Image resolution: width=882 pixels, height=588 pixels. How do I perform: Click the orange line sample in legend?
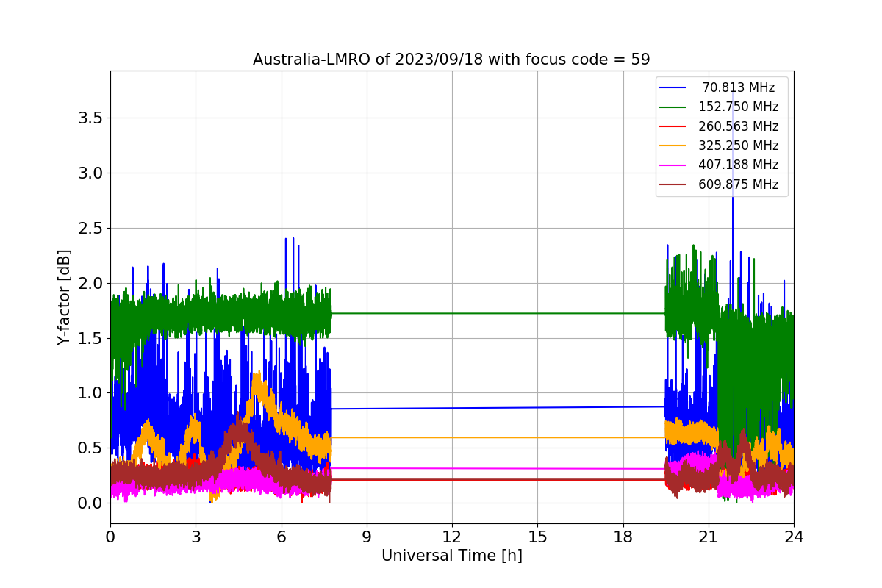pos(674,146)
